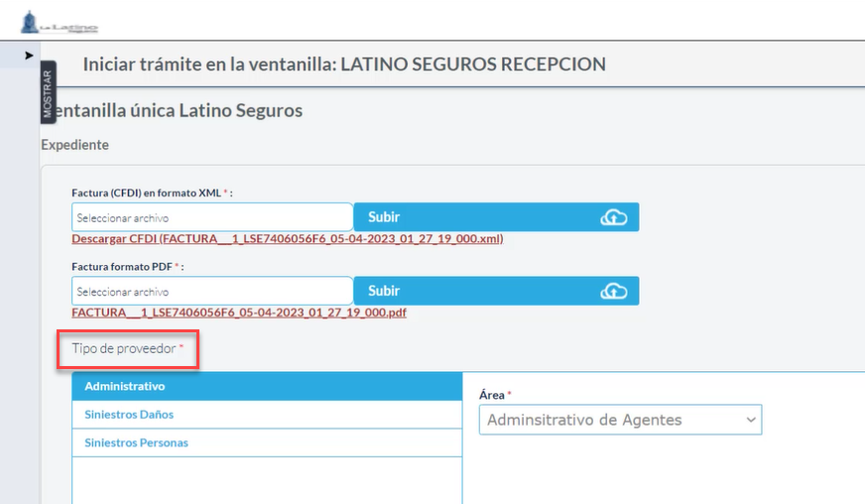Select Administrativo provider type
The image size is (865, 504).
(x=267, y=386)
